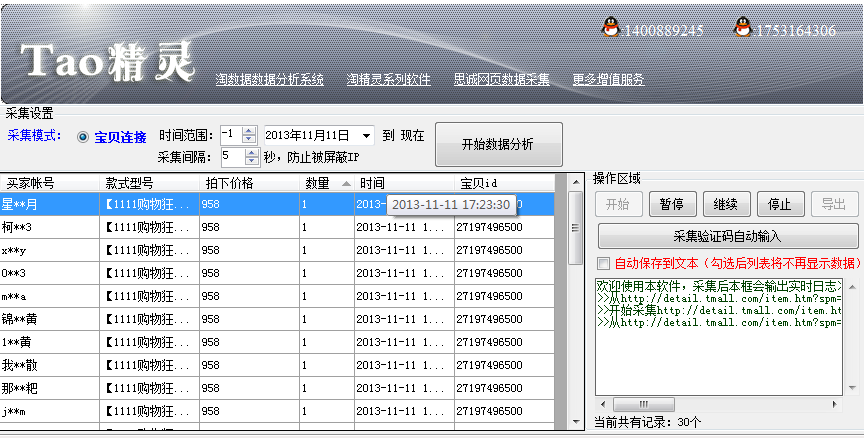Viewport: 864px width, 438px height.
Task: Increase the 采集间隔 stepper value
Action: click(x=252, y=153)
